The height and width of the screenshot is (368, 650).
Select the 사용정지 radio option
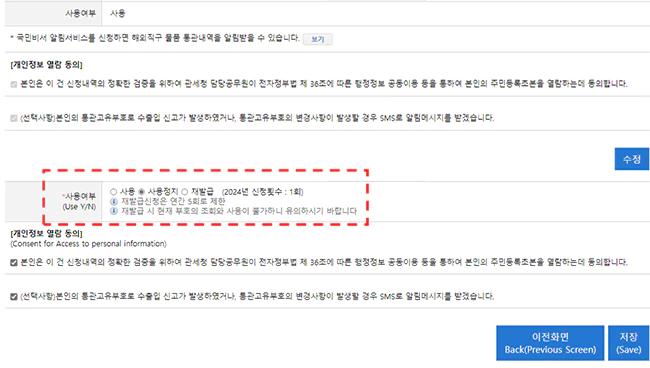(x=141, y=192)
